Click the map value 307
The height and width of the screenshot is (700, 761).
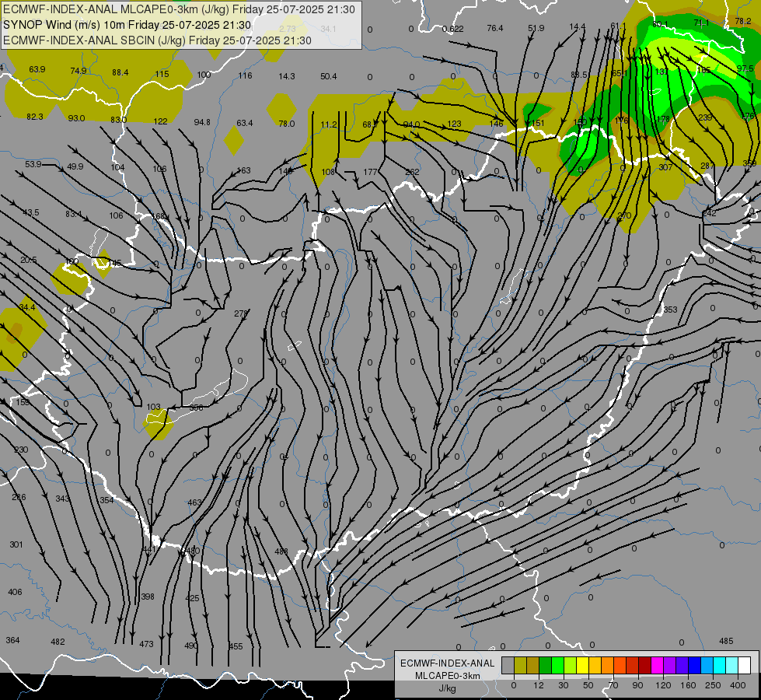click(x=665, y=167)
